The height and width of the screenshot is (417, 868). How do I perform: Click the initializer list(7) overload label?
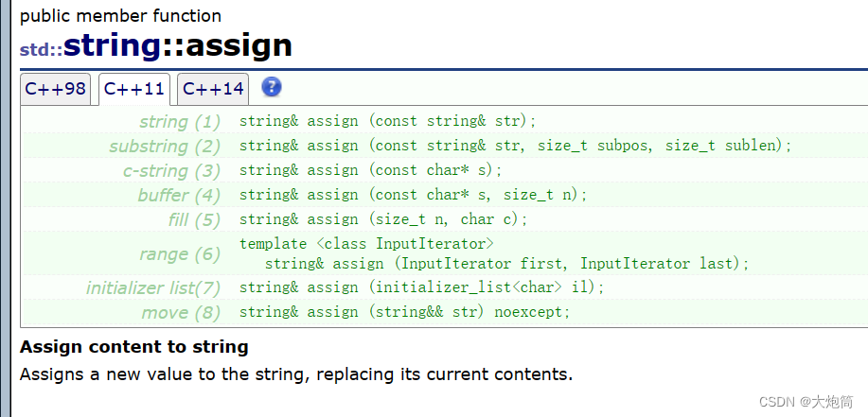point(153,288)
